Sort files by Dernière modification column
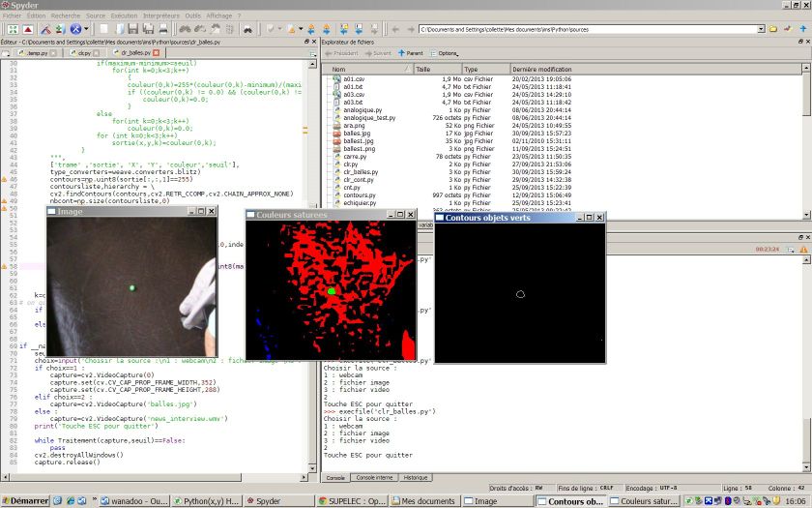Screen dimensions: 812x508 (542, 70)
